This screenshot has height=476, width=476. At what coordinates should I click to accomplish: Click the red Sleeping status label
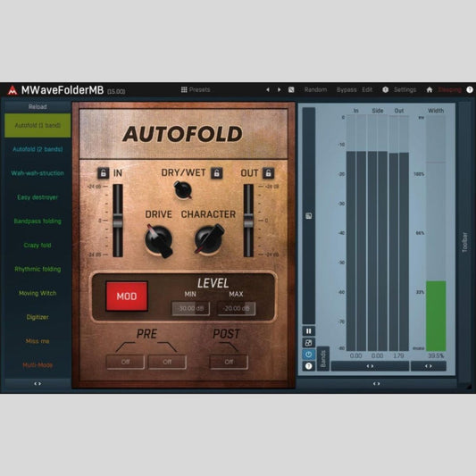tap(449, 89)
